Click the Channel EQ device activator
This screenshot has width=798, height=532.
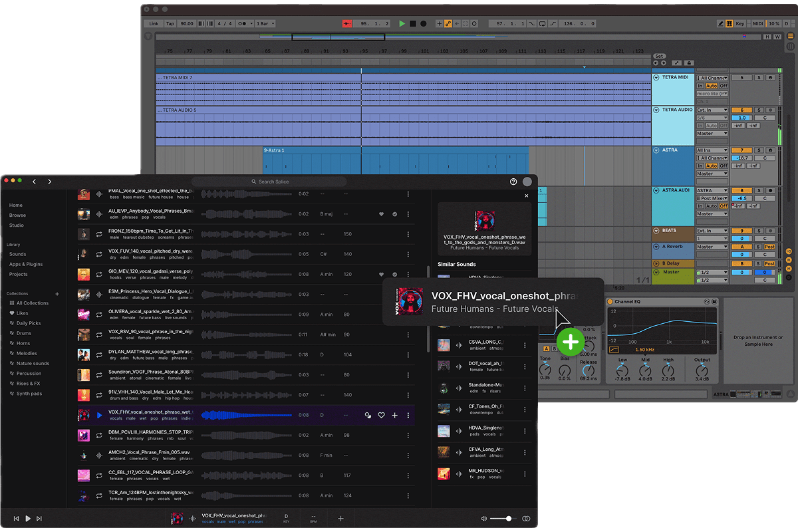tap(610, 302)
